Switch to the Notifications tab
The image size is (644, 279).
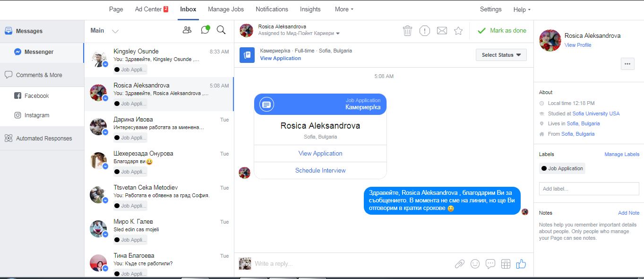pyautogui.click(x=272, y=9)
